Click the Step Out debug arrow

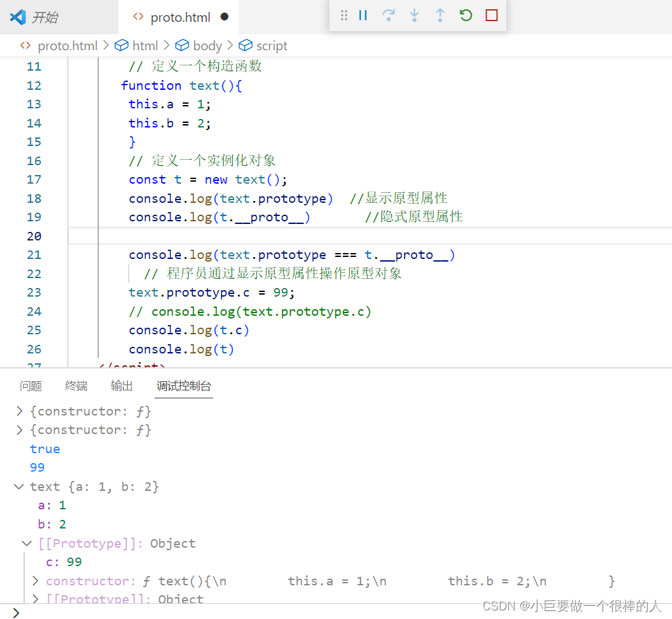coord(440,15)
